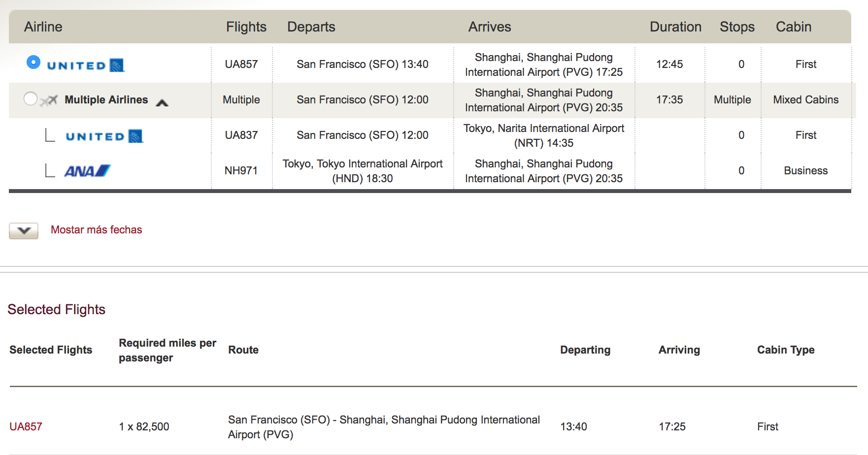Image resolution: width=868 pixels, height=455 pixels.
Task: Click the Cabin column header
Action: click(x=794, y=27)
